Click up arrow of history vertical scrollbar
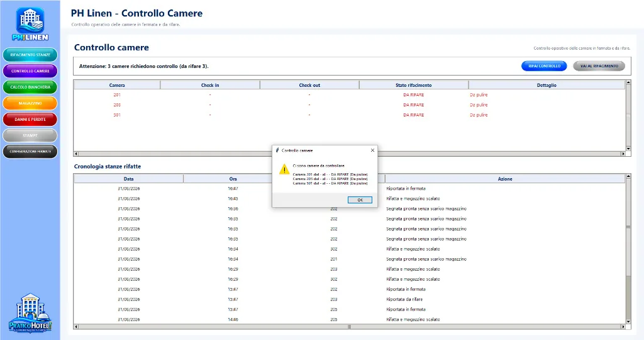Screen dimensions: 644x340 pyautogui.click(x=628, y=176)
